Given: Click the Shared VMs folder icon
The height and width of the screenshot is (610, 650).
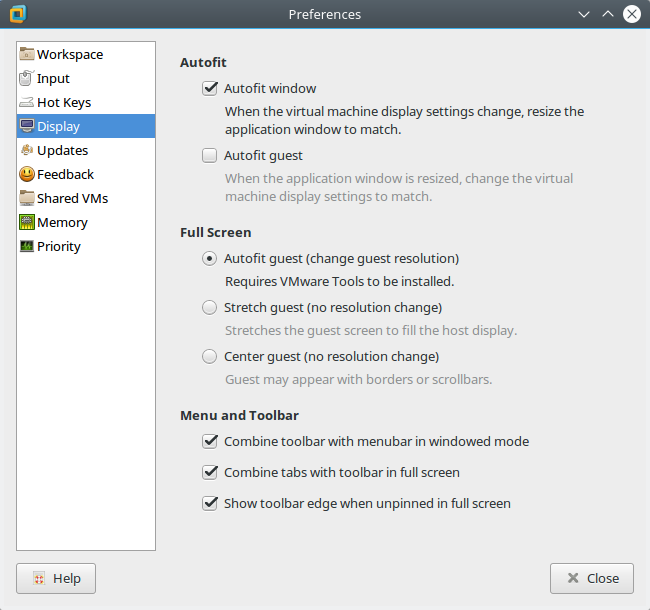Looking at the screenshot, I should pos(27,199).
